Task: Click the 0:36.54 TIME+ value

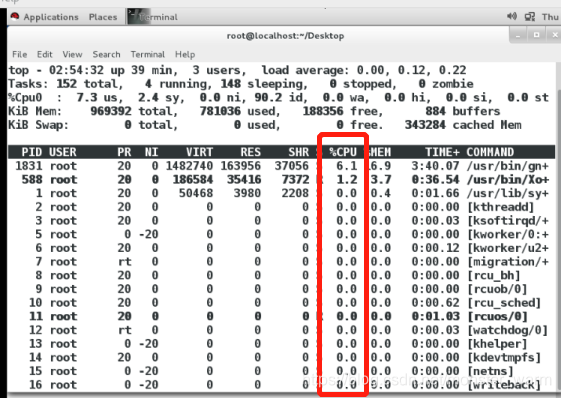Action: pyautogui.click(x=435, y=180)
